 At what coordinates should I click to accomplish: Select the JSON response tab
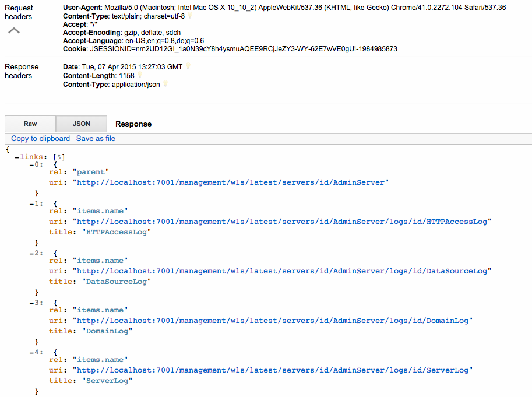(x=81, y=124)
